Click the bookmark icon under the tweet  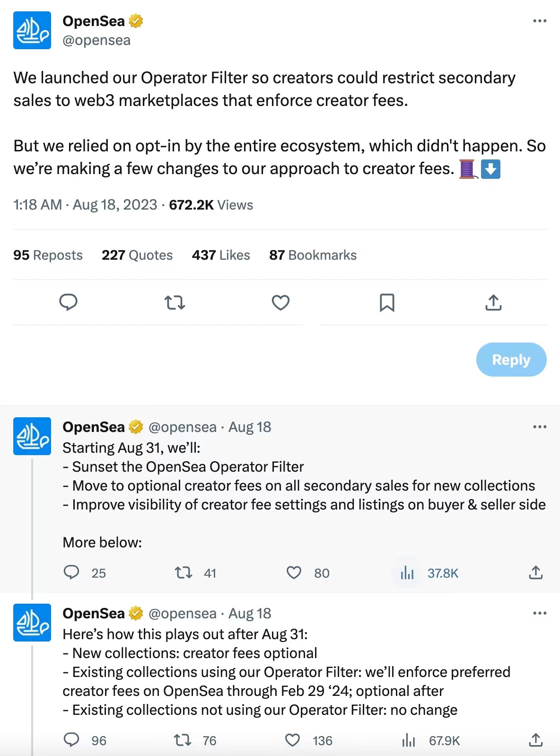tap(387, 303)
